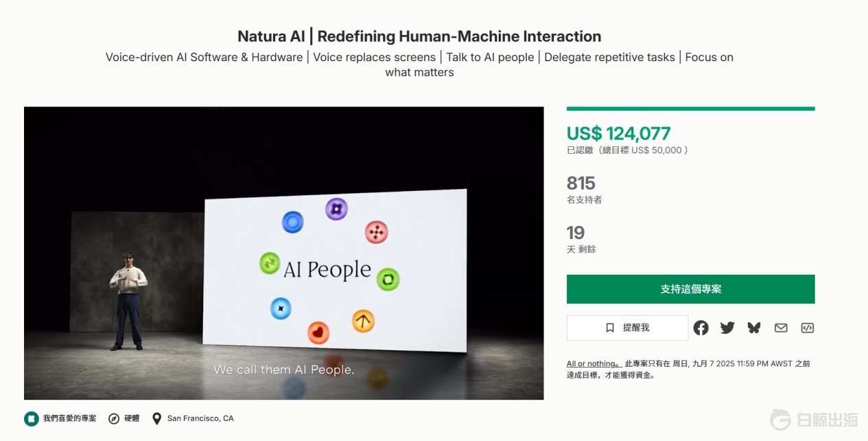
Task: Click the purple icon above AI People
Action: [336, 208]
